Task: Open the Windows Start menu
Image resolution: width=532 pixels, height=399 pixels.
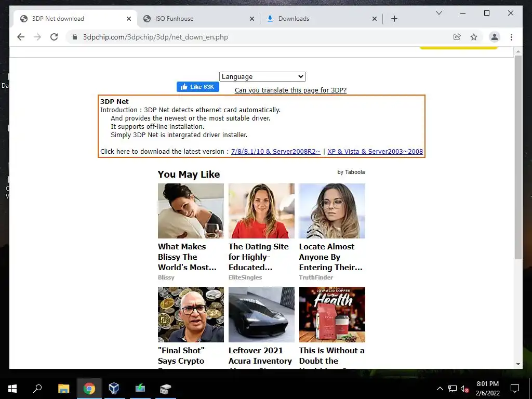Action: 12,389
